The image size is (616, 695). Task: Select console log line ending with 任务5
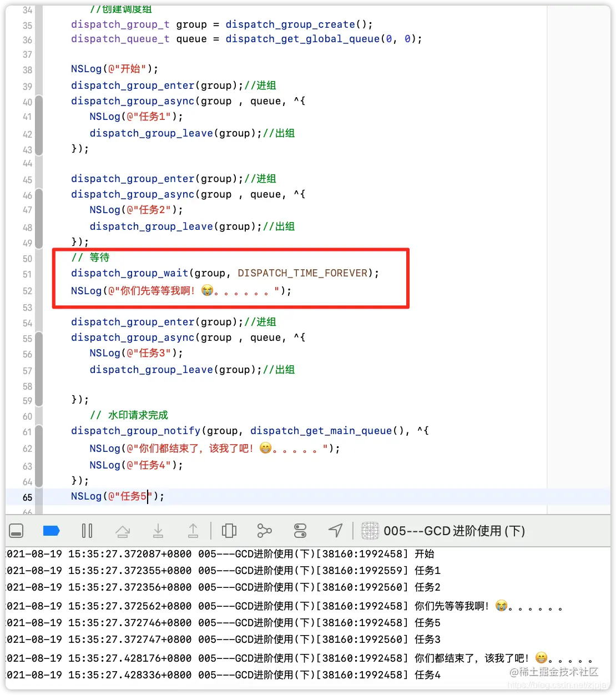(x=224, y=623)
